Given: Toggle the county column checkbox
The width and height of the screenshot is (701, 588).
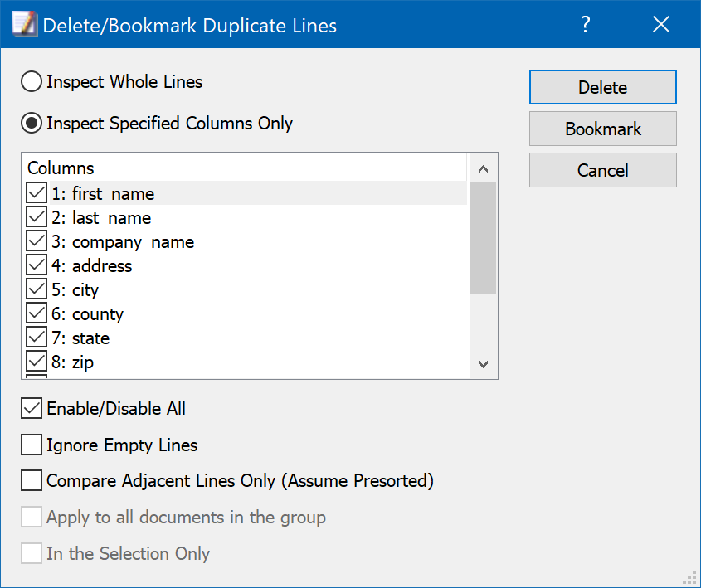Looking at the screenshot, I should [37, 314].
